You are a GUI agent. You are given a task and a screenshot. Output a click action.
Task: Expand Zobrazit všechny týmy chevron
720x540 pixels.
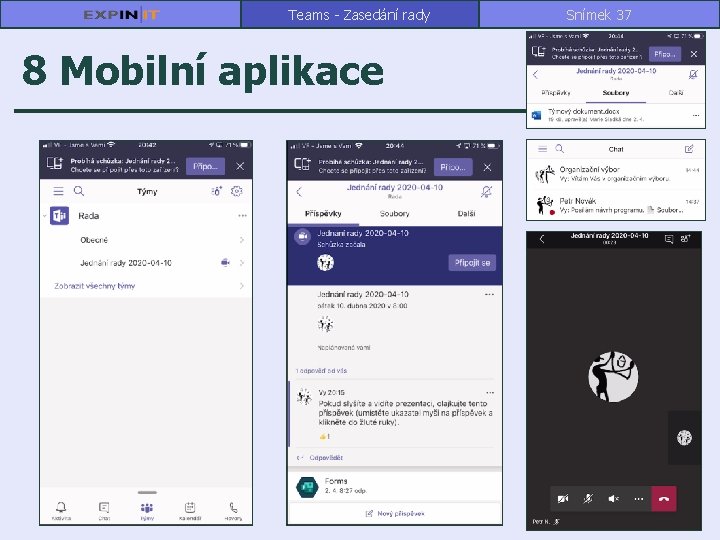point(242,286)
